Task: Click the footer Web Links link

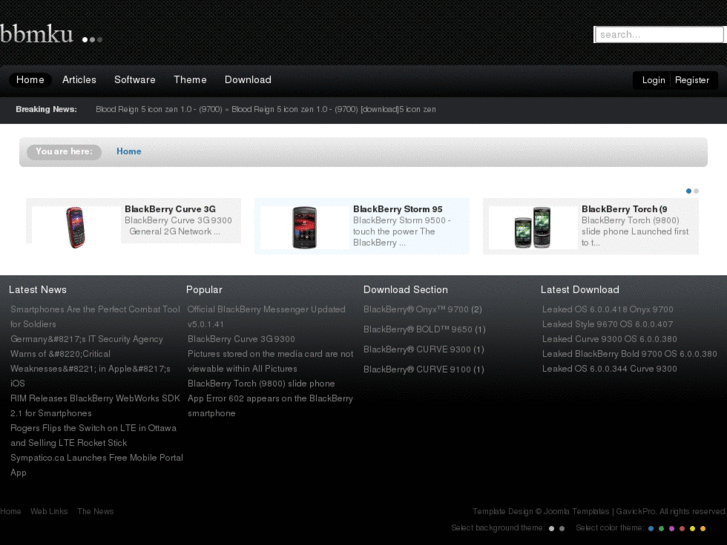Action: tap(49, 511)
